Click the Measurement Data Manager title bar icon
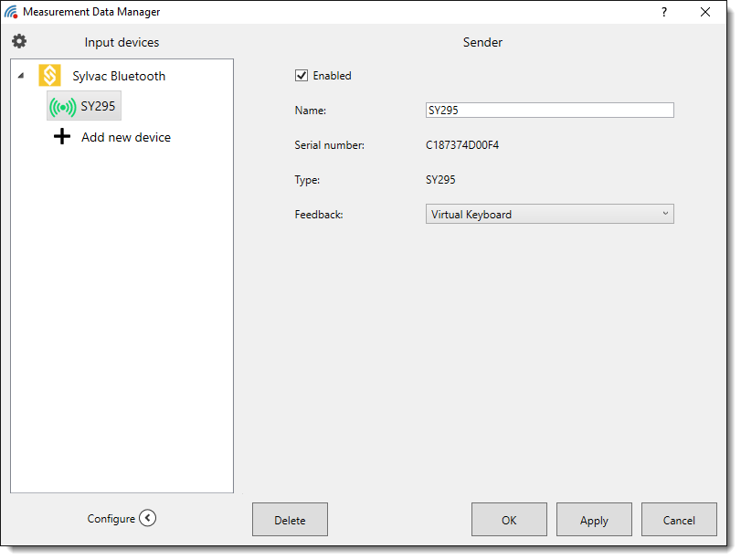 (11, 12)
